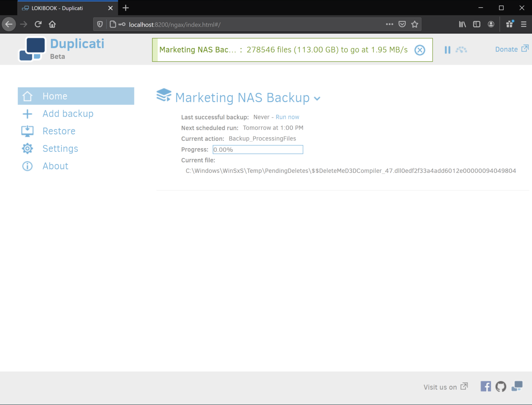
Task: Stop the Marketing NAS Backup via the X circle
Action: click(420, 50)
